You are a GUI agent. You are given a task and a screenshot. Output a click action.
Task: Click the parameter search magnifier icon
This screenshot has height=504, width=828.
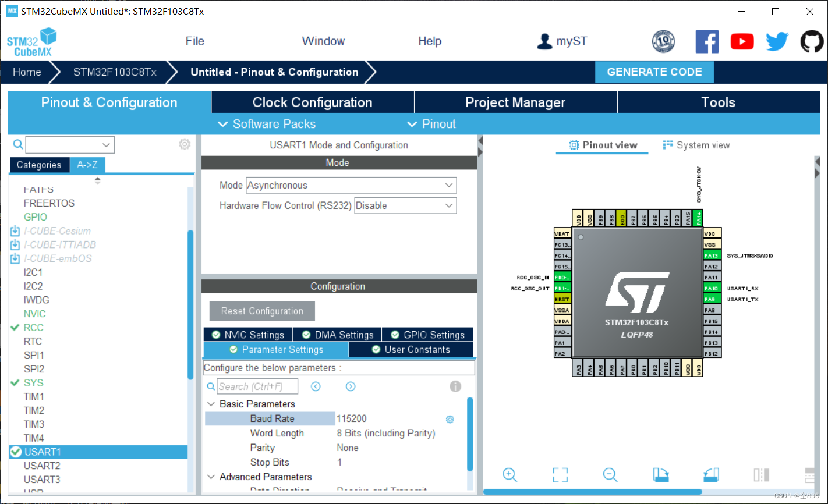(x=211, y=386)
